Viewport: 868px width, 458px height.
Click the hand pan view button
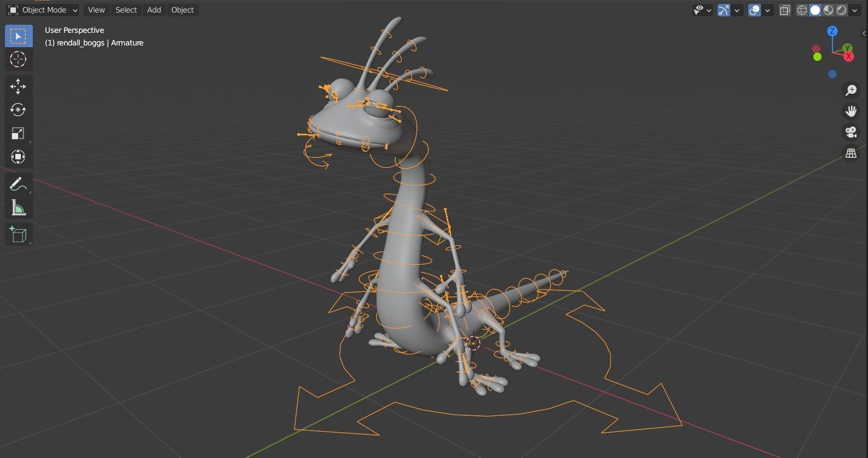[x=851, y=111]
